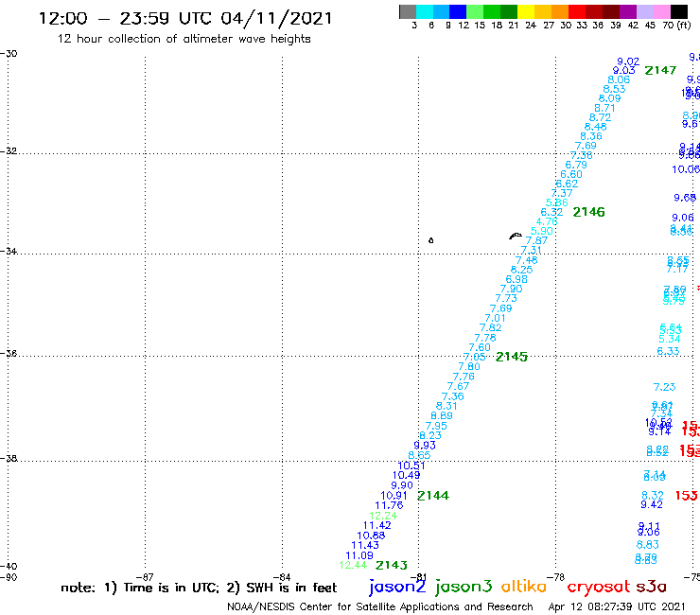
Task: Click the 9.42 wave height value
Action: pos(652,505)
